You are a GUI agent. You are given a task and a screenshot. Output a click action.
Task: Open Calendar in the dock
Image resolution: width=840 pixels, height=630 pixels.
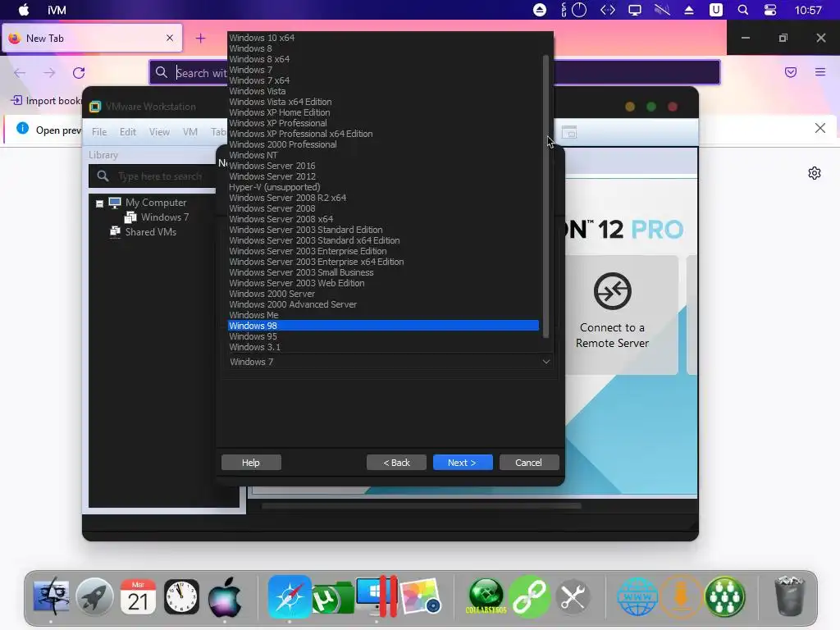[x=138, y=597]
